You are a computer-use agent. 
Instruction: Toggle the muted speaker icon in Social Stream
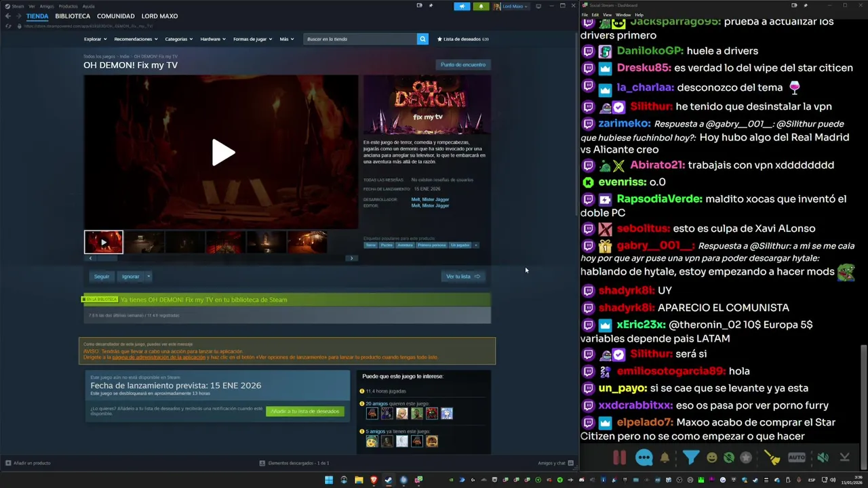tap(823, 457)
